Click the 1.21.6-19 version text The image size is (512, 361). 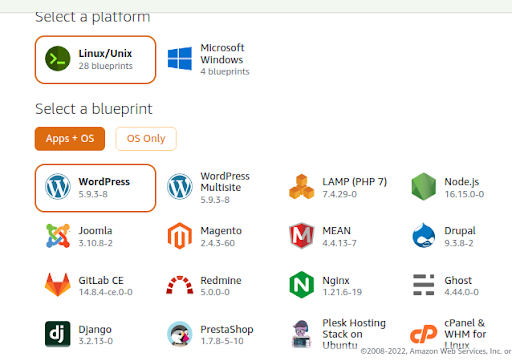pos(342,292)
